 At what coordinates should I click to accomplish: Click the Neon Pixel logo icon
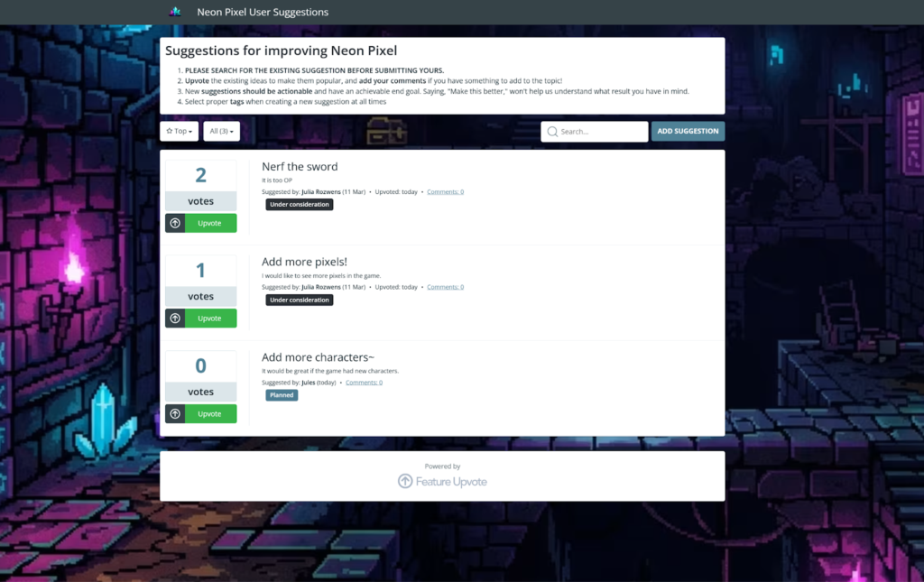click(175, 12)
